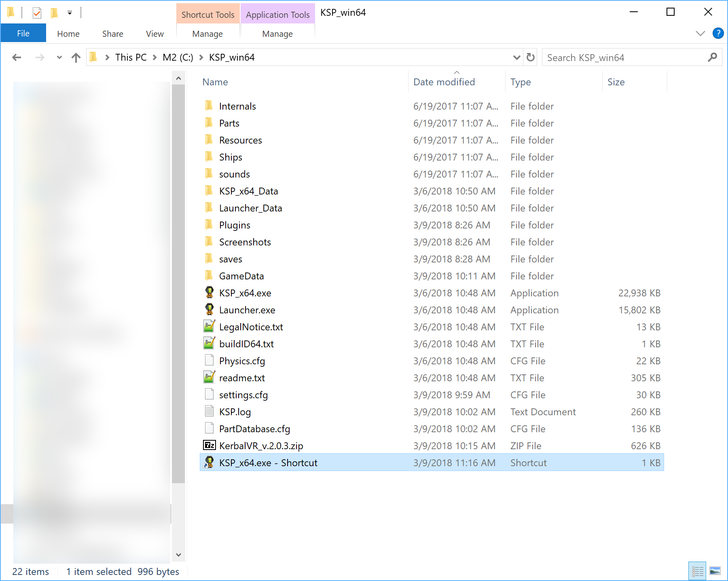Image resolution: width=728 pixels, height=581 pixels.
Task: Go up one folder level
Action: coord(76,57)
